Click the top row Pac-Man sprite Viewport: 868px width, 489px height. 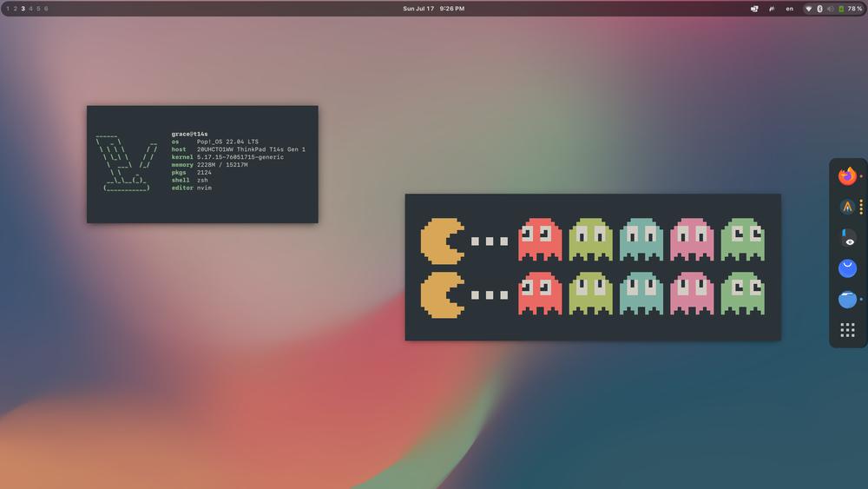(443, 241)
